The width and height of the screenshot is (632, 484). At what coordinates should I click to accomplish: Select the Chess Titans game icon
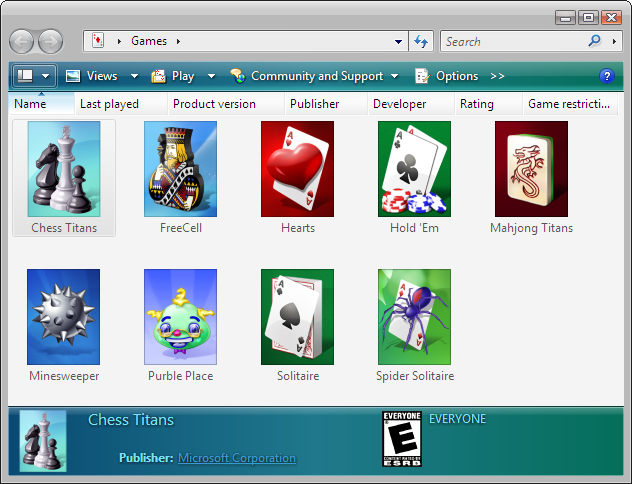tap(63, 170)
